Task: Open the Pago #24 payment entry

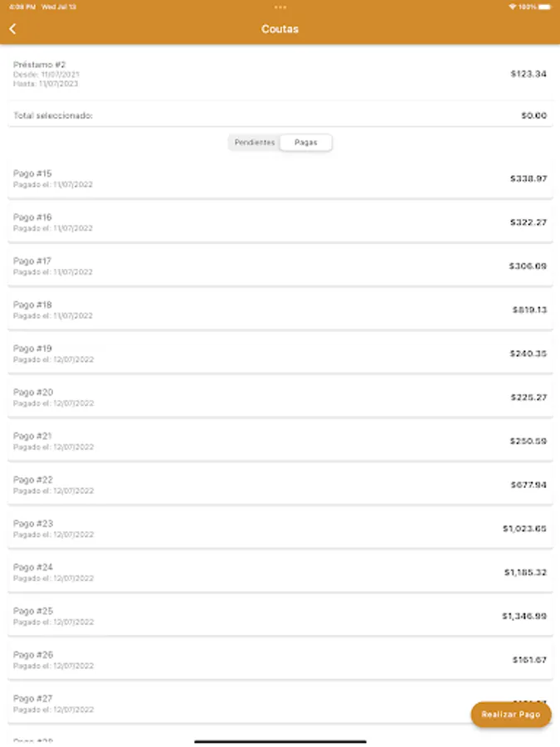Action: pos(280,572)
